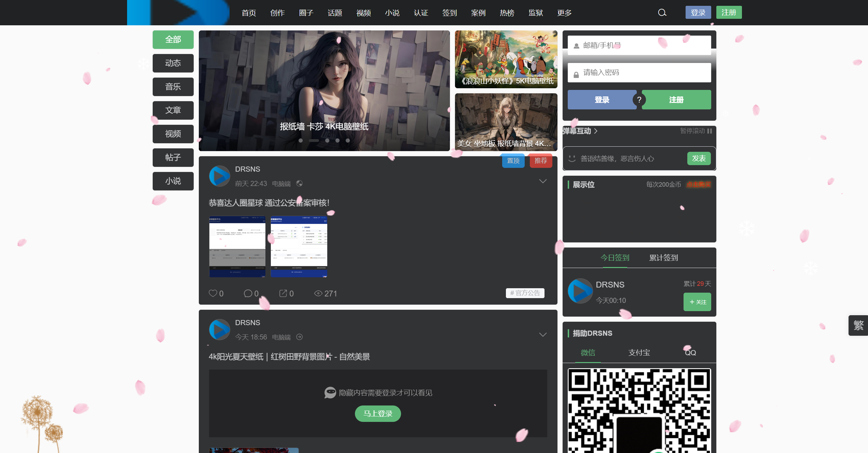Select the second carousel indicator dot
This screenshot has height=453, width=868.
click(314, 141)
